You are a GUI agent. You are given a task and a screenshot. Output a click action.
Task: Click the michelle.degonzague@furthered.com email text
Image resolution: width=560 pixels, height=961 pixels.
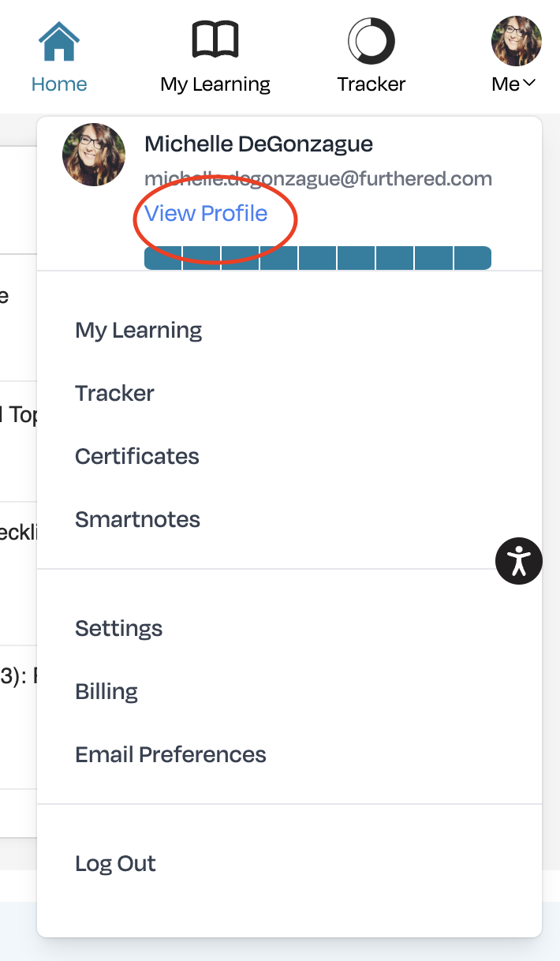click(318, 178)
